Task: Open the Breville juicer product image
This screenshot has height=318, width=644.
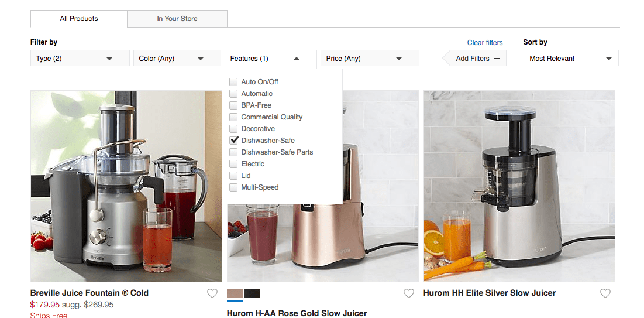Action: pyautogui.click(x=126, y=186)
